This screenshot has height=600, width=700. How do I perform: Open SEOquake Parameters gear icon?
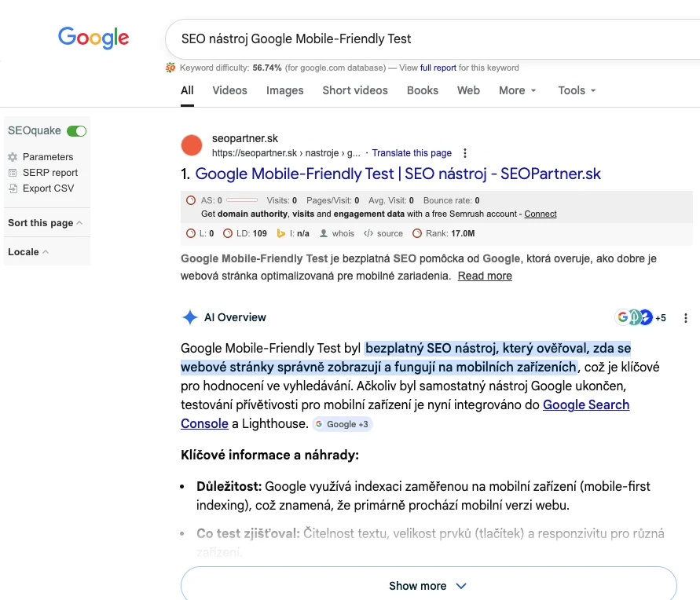(13, 157)
